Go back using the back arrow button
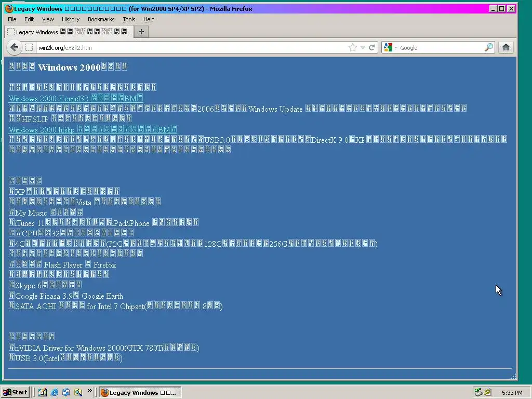 14,47
